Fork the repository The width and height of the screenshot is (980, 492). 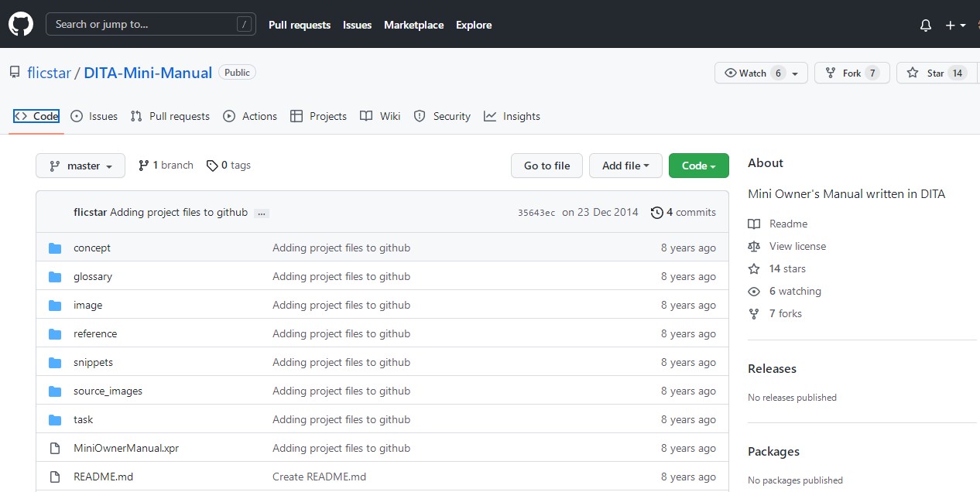852,73
